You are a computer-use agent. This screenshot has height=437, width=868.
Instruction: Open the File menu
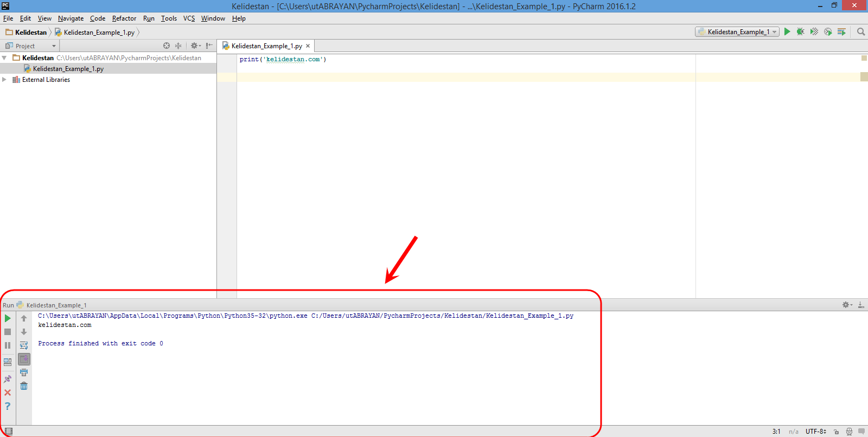8,18
